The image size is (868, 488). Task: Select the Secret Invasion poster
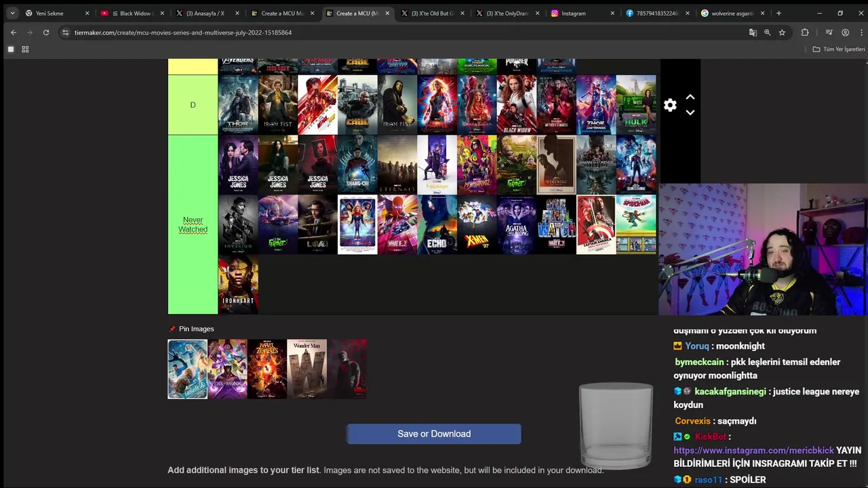point(238,225)
